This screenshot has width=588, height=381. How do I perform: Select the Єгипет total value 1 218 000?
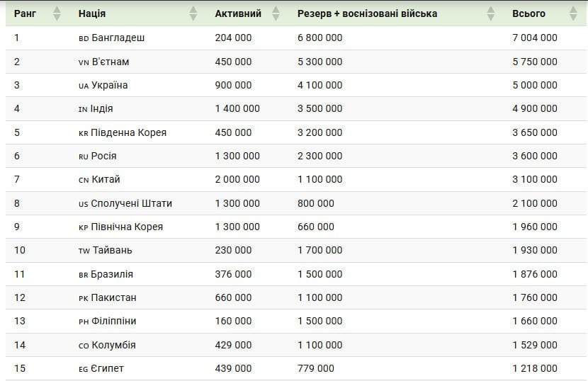click(x=534, y=368)
